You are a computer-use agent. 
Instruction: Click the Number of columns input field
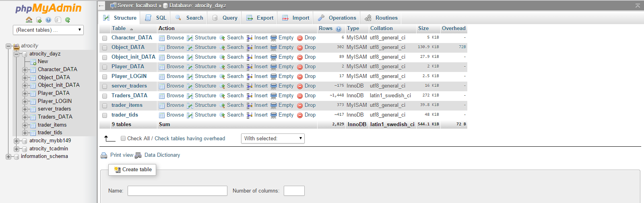[294, 191]
